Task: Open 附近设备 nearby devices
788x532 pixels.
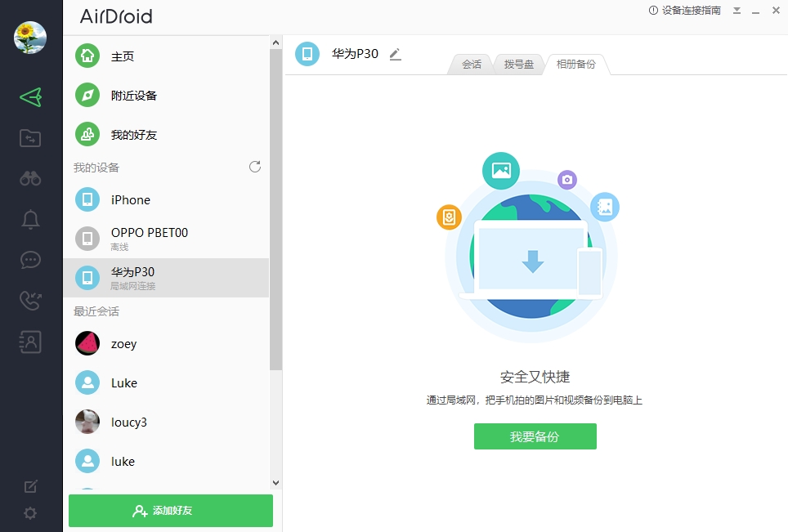Action: pos(166,96)
